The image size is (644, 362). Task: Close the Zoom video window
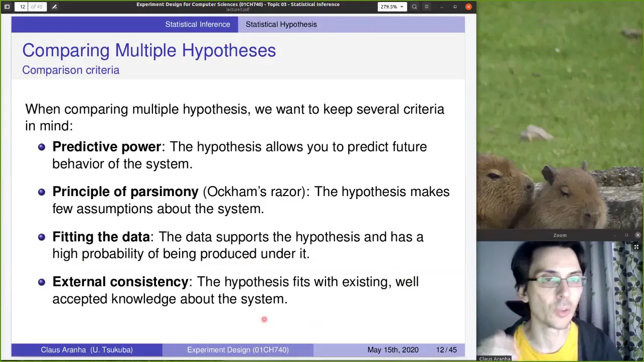pyautogui.click(x=637, y=235)
